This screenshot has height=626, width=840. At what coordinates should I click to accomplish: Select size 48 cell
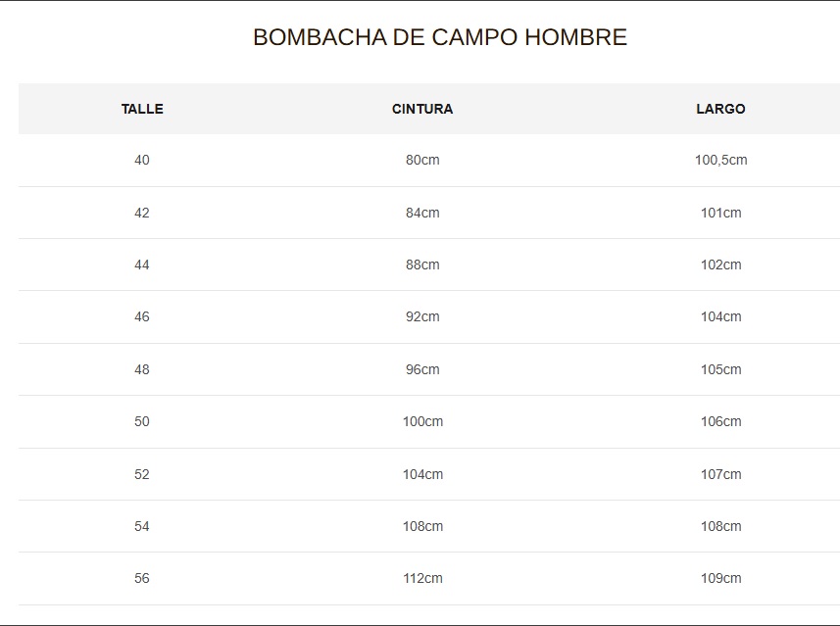tap(142, 369)
